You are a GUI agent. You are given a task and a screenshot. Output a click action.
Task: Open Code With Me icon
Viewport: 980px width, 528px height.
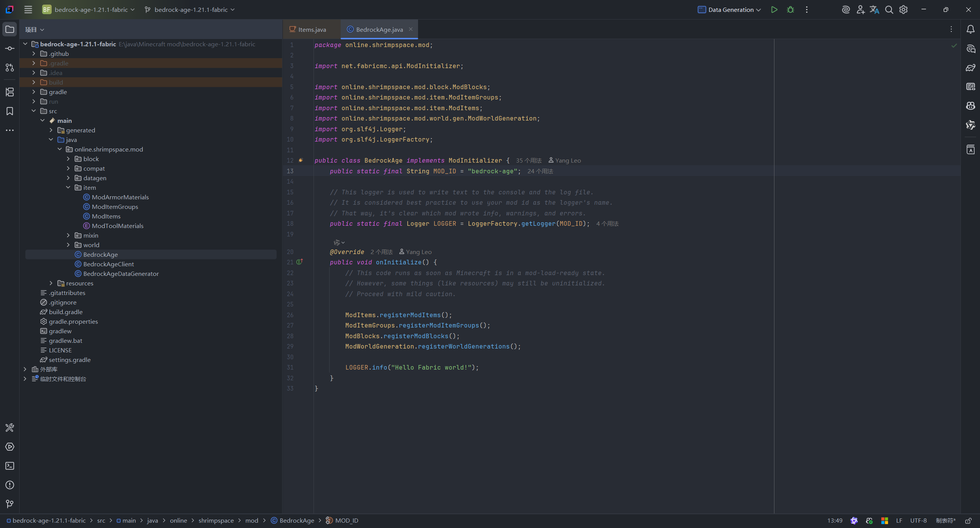click(860, 10)
